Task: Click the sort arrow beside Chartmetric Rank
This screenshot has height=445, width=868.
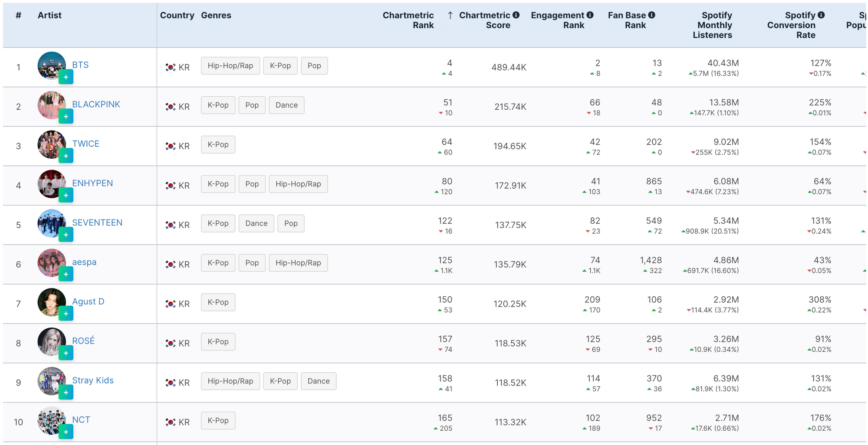Action: pos(450,16)
